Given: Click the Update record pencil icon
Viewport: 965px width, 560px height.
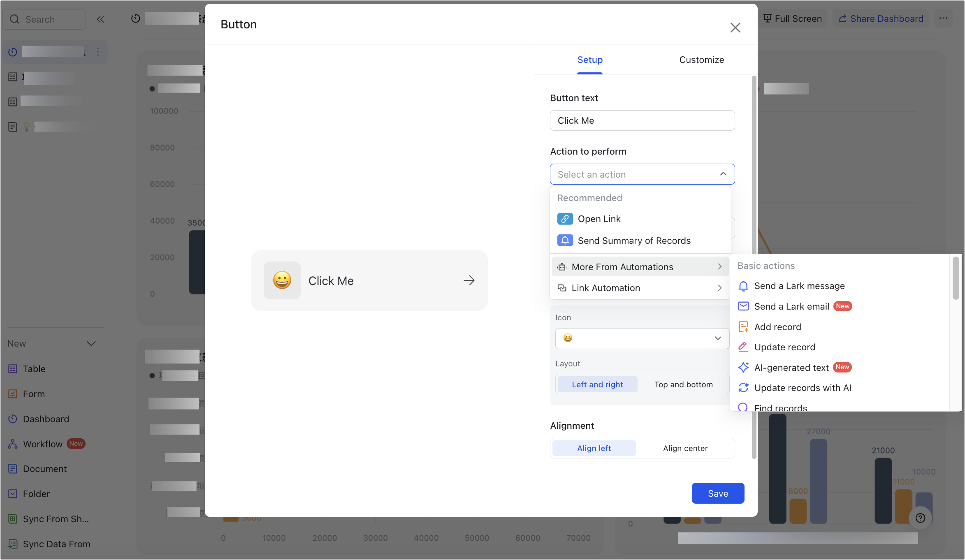Looking at the screenshot, I should (x=743, y=347).
